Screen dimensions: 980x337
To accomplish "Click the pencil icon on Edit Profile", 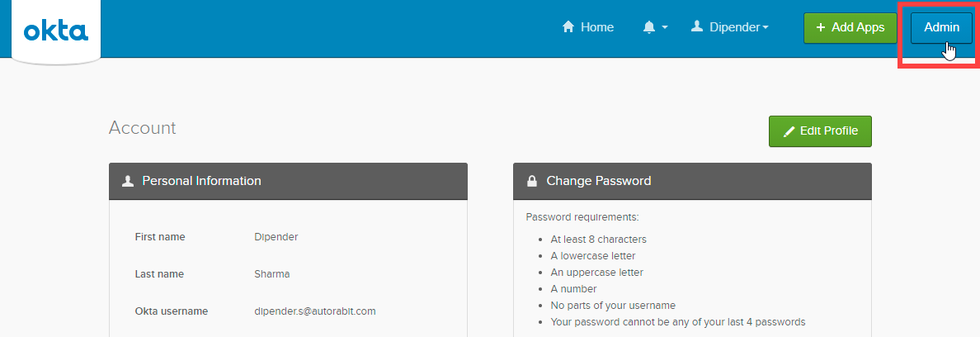I will (x=789, y=131).
